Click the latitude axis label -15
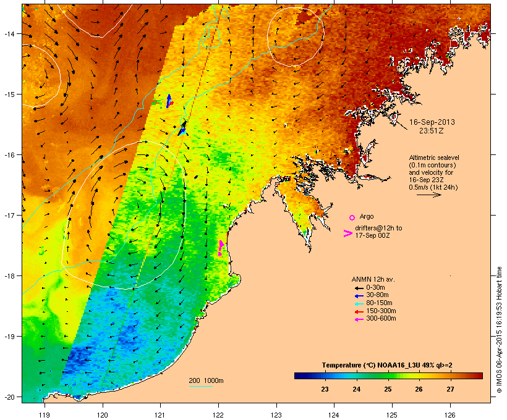Viewport: 507px width, 420px height. click(9, 94)
